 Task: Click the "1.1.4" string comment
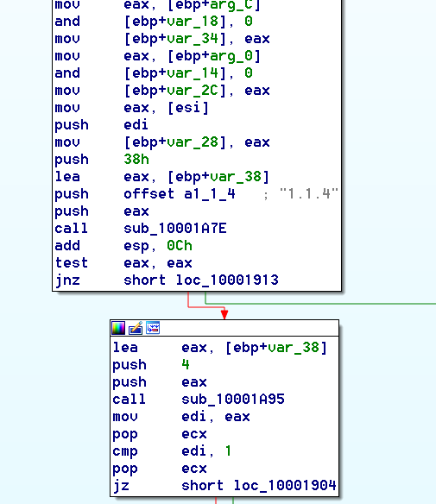click(x=309, y=194)
